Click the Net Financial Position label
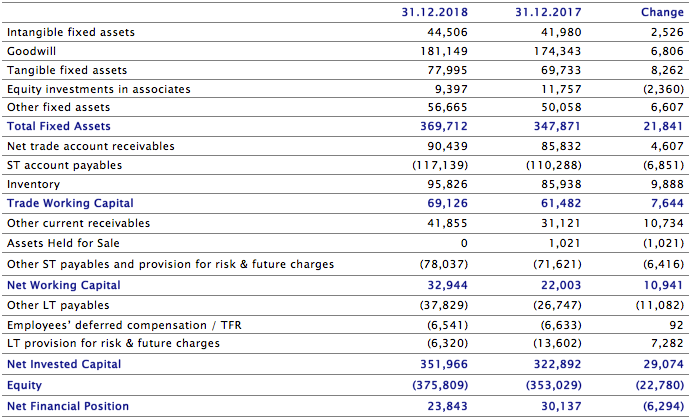This screenshot has height=419, width=691. [68, 406]
